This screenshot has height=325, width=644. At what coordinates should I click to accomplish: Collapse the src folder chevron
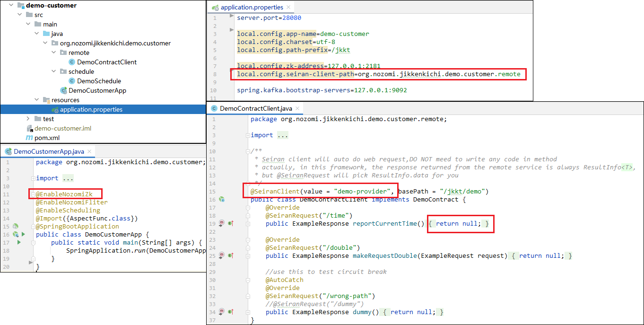(x=19, y=15)
